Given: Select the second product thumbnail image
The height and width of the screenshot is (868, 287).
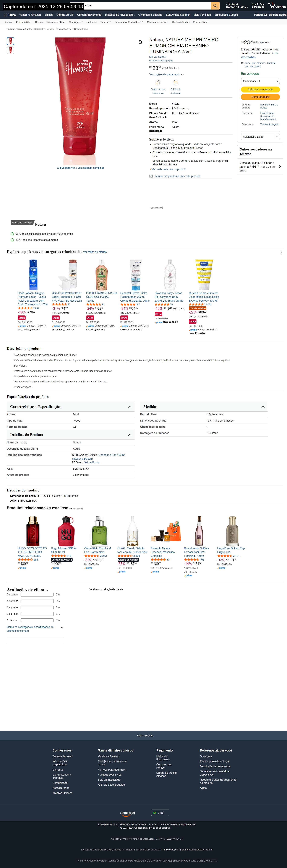Looking at the screenshot, I should click(x=10, y=50).
